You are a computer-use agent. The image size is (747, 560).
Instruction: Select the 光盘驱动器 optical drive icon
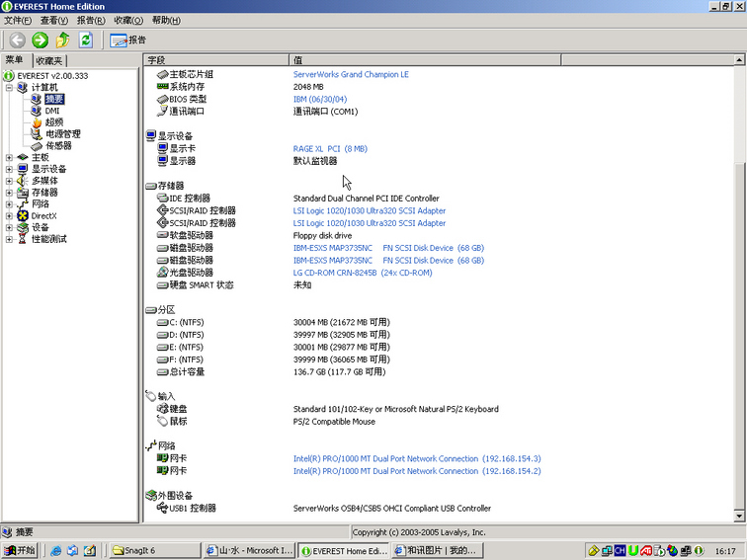[162, 273]
